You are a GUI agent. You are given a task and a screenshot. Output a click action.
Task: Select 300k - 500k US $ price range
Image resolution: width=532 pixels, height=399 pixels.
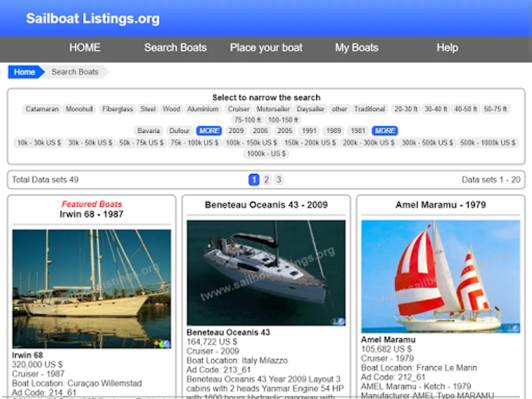[x=427, y=143]
